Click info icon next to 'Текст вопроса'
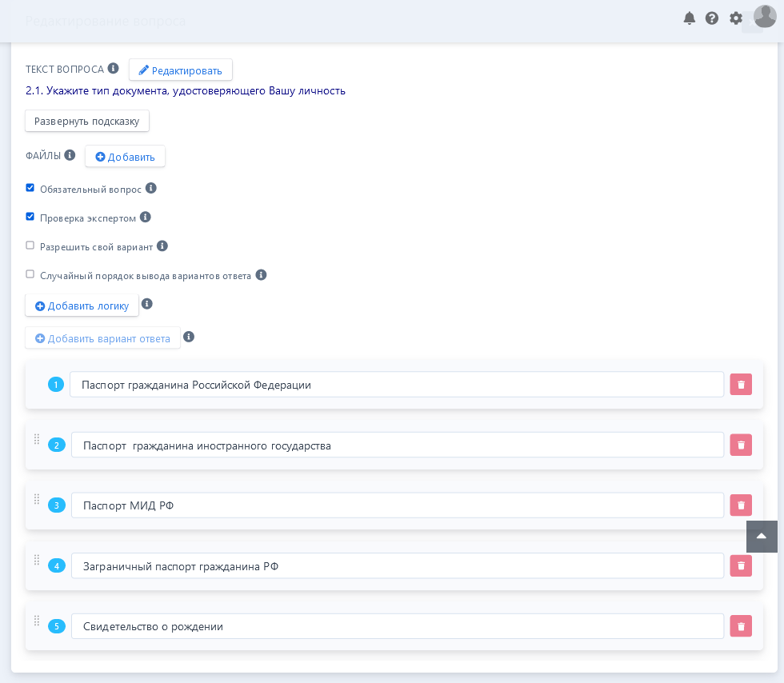This screenshot has width=784, height=683. [x=114, y=69]
